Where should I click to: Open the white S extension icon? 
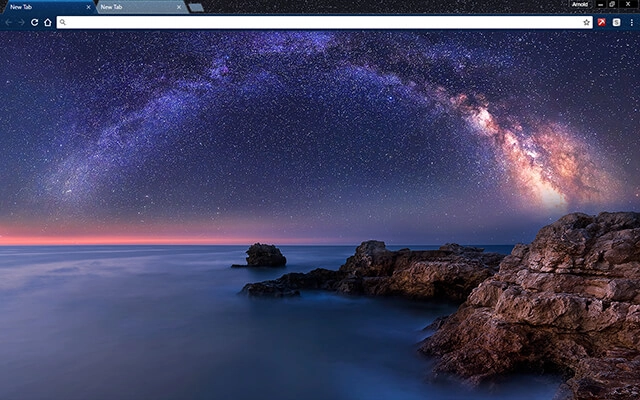point(616,22)
